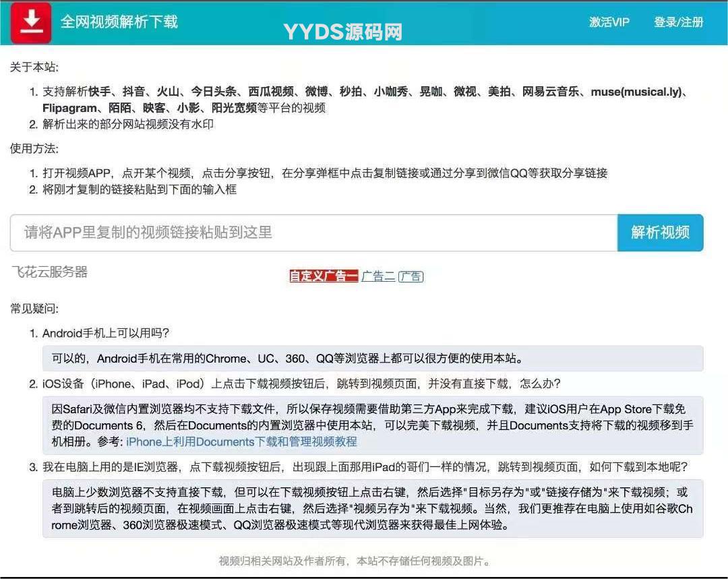Open the 登录/注册 page
The height and width of the screenshot is (579, 728).
pyautogui.click(x=678, y=22)
